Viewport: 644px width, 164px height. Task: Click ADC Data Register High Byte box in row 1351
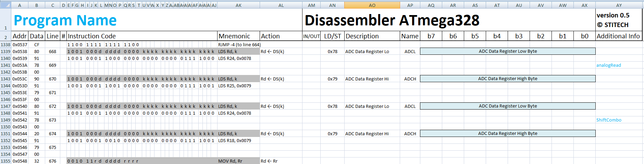click(x=508, y=134)
